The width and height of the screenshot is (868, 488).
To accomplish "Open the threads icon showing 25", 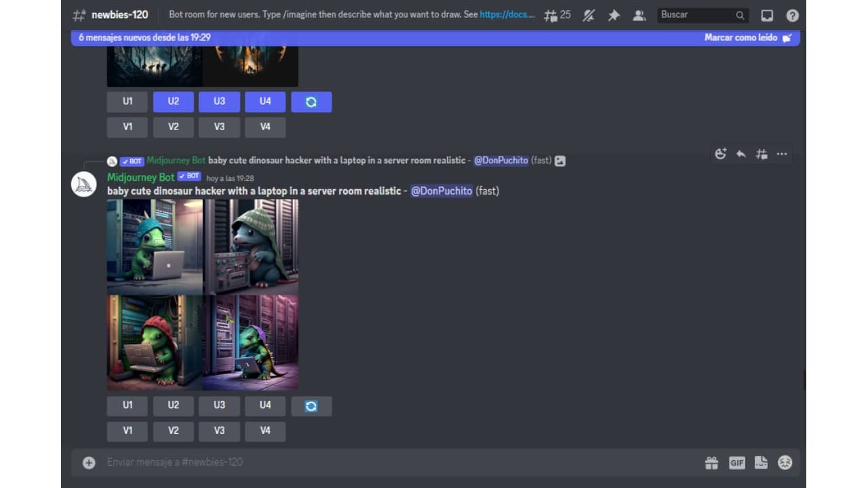I will click(x=557, y=15).
